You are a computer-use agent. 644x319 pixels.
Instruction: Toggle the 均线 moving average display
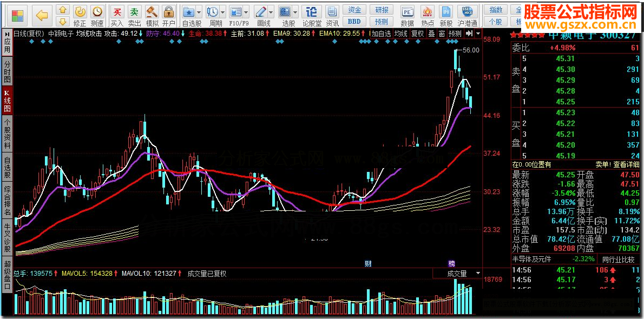[x=401, y=34]
